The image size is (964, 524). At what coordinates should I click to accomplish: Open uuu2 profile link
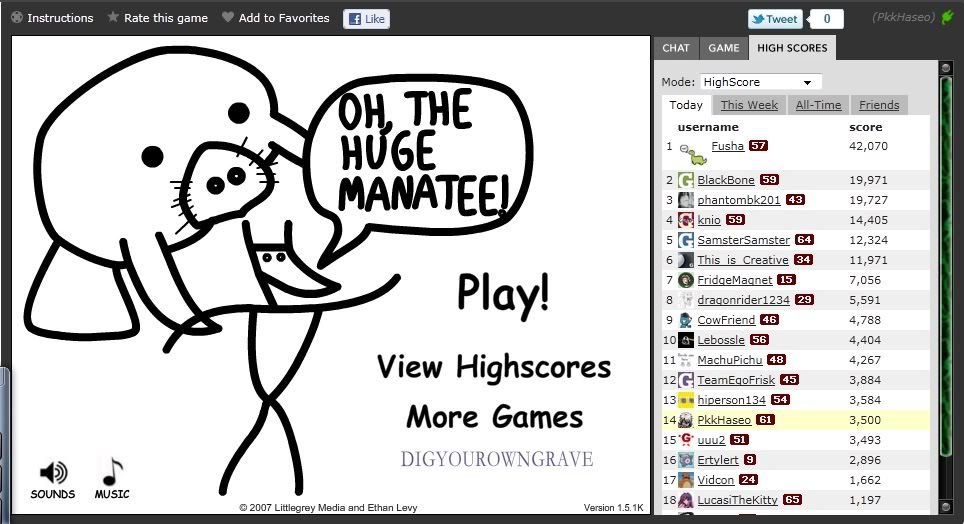[711, 440]
